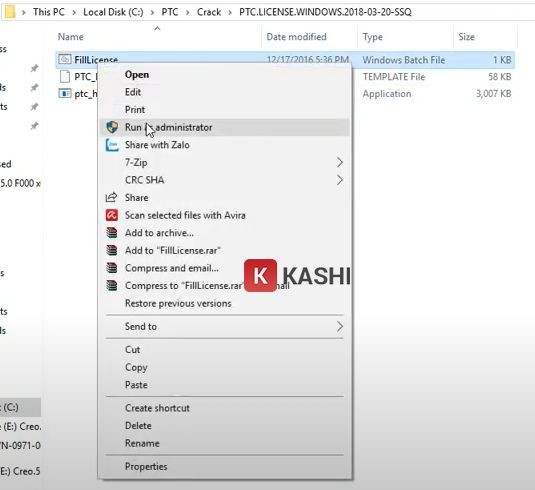Go to PTC folder in address bar
The width and height of the screenshot is (535, 490).
(170, 12)
